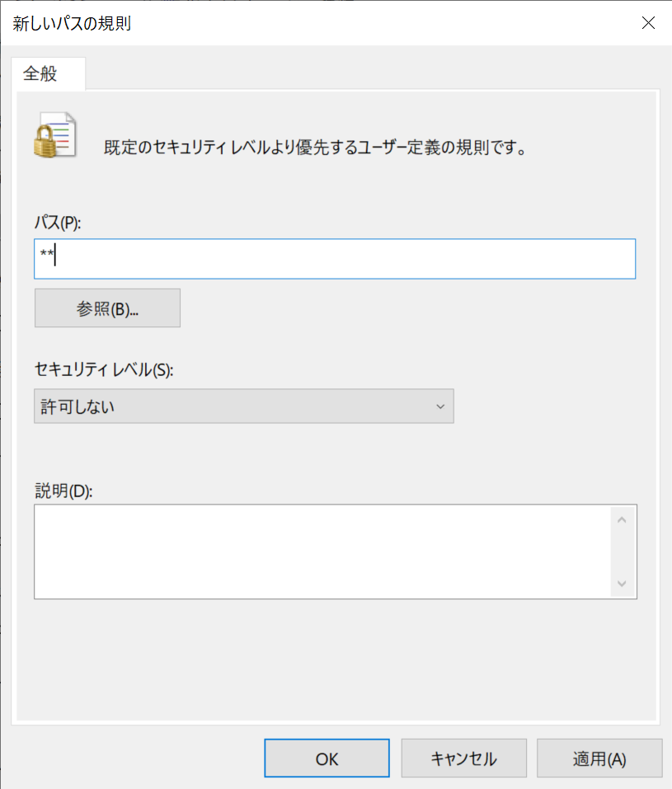The image size is (672, 789).
Task: Click the description scrollbar up arrow
Action: [622, 519]
